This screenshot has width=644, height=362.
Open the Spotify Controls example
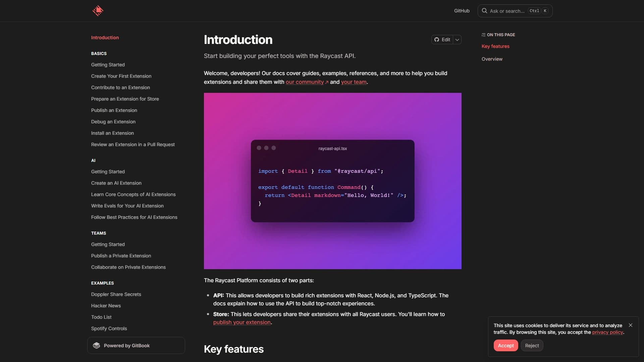[x=109, y=328]
